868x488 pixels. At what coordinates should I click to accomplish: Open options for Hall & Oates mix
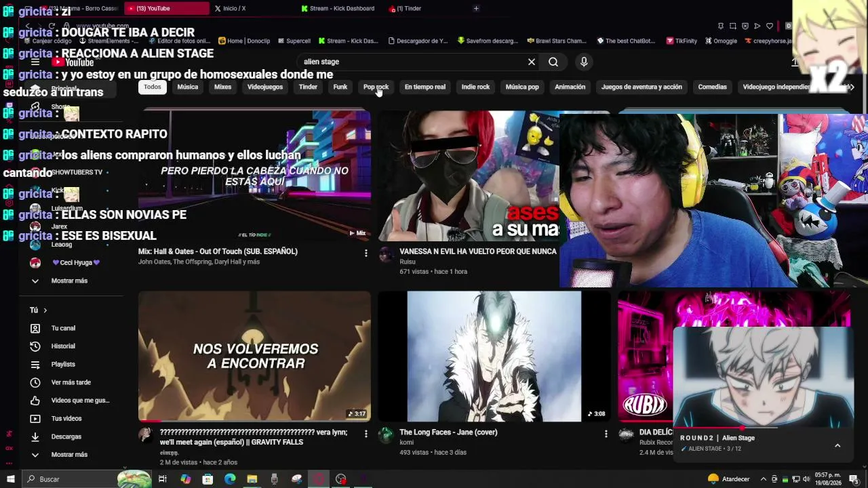tap(366, 253)
